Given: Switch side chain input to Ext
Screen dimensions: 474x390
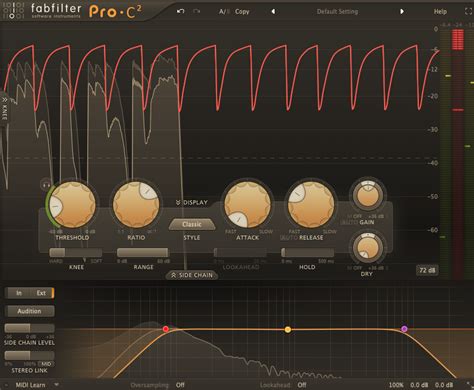Looking at the screenshot, I should click(x=41, y=293).
